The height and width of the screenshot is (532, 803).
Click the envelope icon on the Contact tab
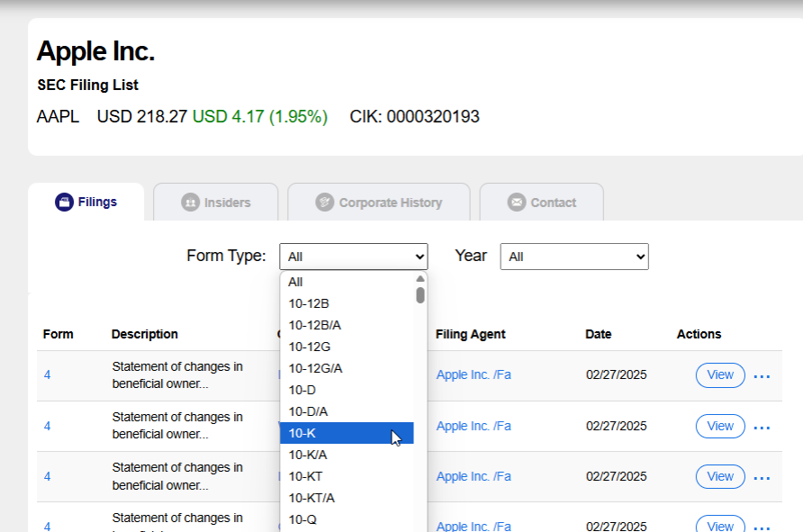pos(516,202)
